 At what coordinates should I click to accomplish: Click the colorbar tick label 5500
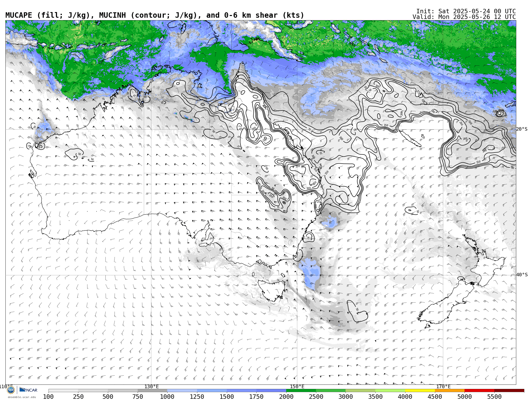(494, 397)
